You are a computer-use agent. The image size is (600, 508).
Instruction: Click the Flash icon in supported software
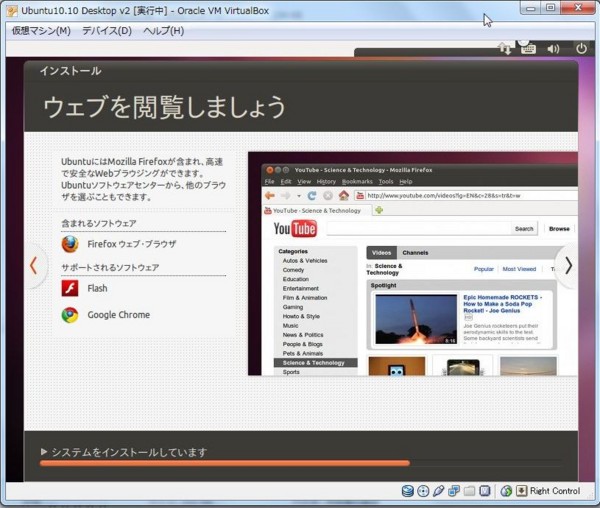coord(70,288)
